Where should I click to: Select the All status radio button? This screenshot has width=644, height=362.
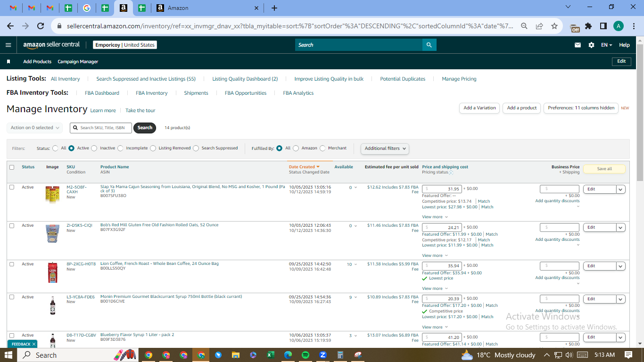[56, 148]
